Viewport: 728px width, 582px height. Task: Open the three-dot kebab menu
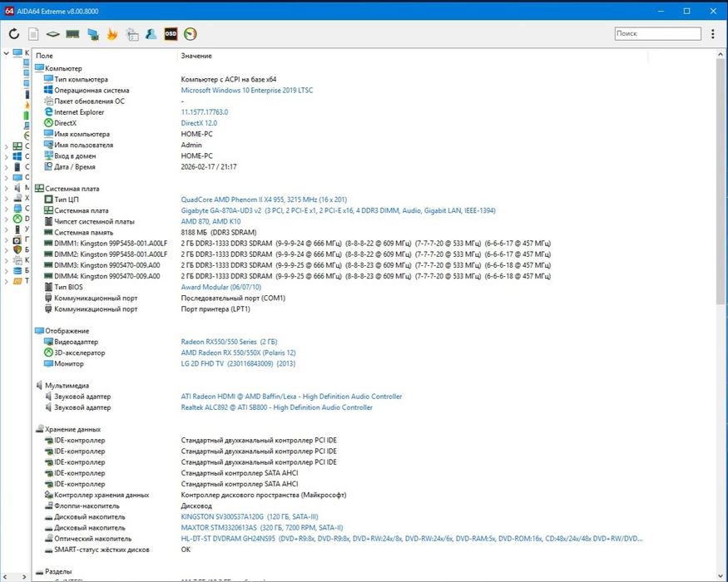coord(713,33)
